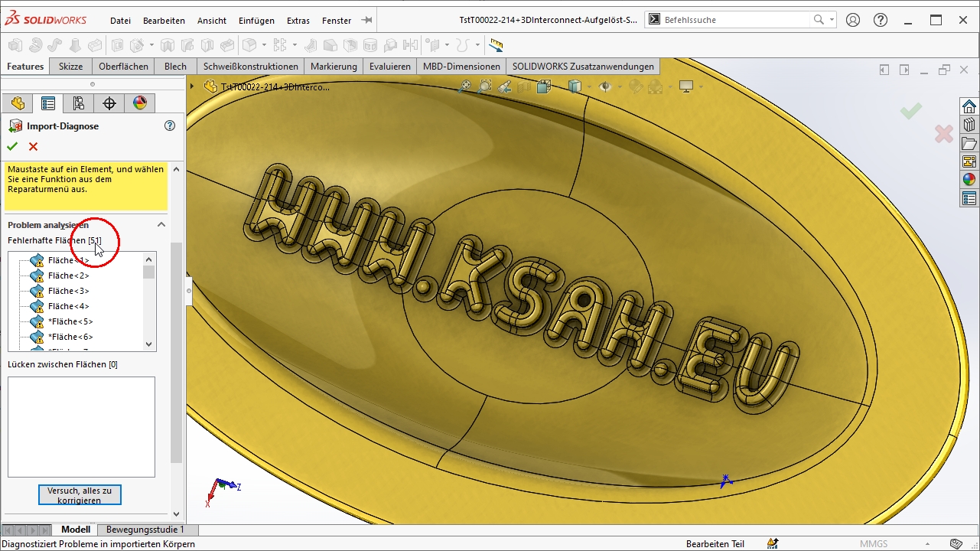Open Apply Scene icon

(x=655, y=86)
